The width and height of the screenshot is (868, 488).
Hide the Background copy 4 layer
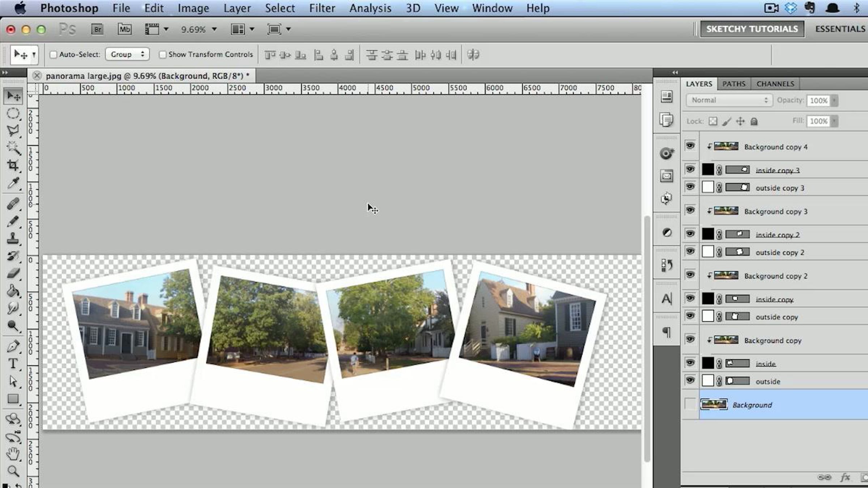pos(690,146)
